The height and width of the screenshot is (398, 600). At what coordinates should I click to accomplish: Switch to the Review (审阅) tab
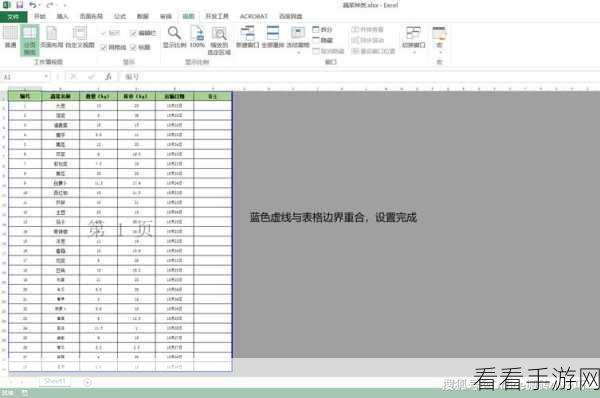point(166,16)
